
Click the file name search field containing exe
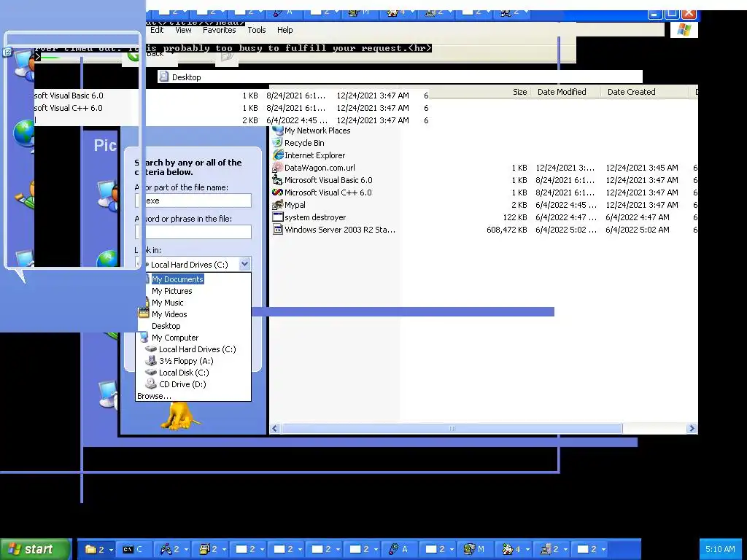193,201
